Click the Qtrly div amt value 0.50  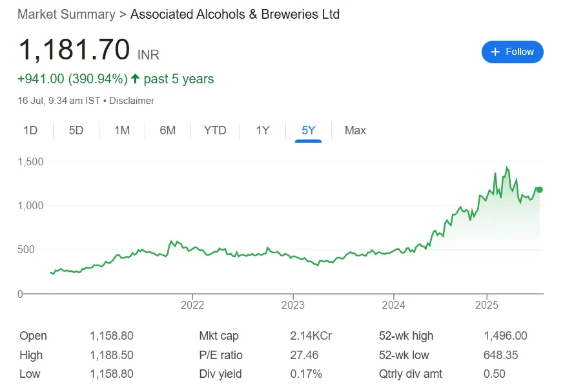point(494,374)
